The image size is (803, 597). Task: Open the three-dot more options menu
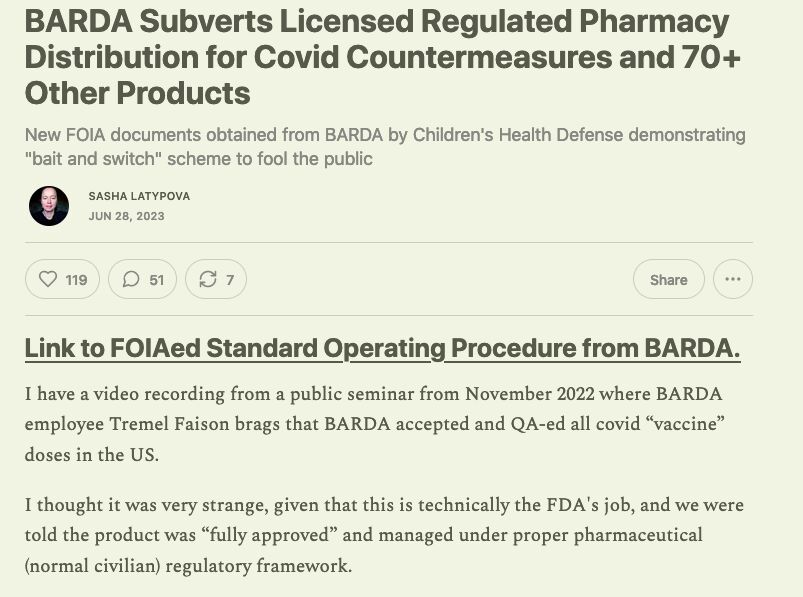[x=732, y=280]
